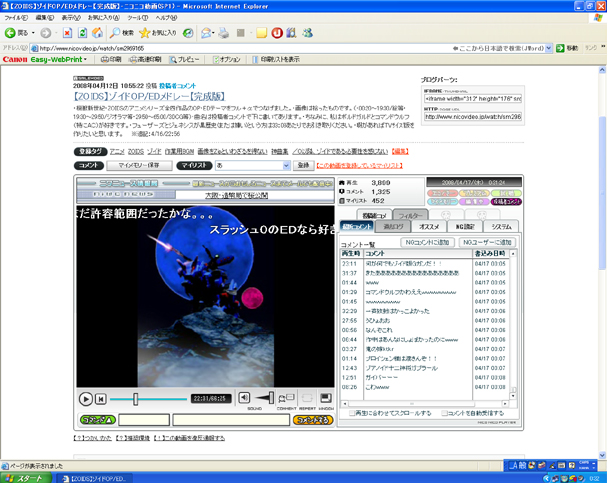Click the video seek bar handle

click(136, 399)
